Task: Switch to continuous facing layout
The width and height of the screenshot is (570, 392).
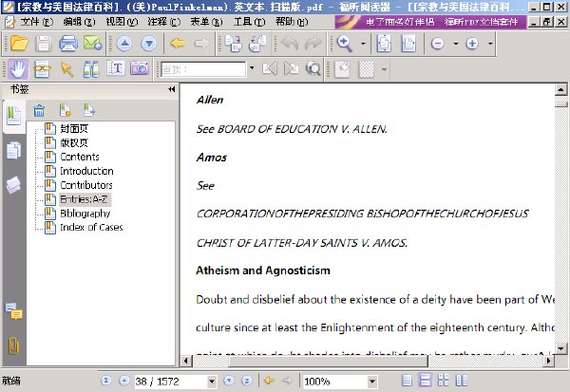Action: click(462, 381)
